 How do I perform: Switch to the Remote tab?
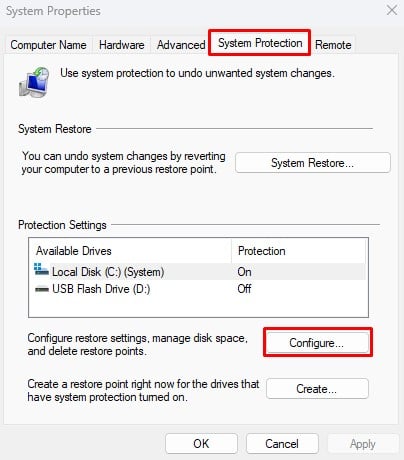coord(333,45)
